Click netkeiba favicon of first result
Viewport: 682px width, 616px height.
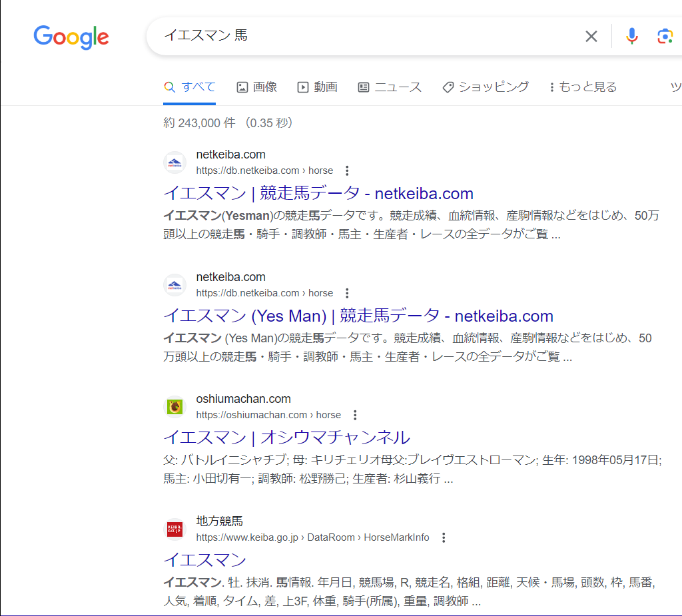pyautogui.click(x=175, y=162)
